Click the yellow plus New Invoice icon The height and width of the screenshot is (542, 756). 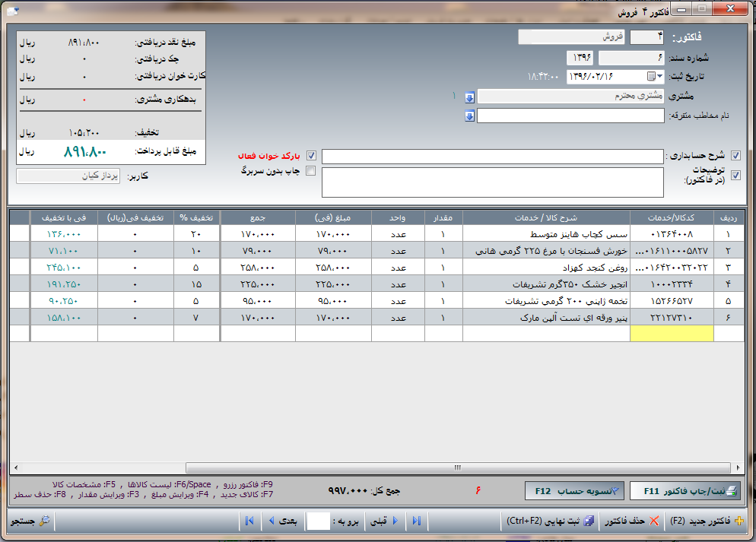pos(739,521)
